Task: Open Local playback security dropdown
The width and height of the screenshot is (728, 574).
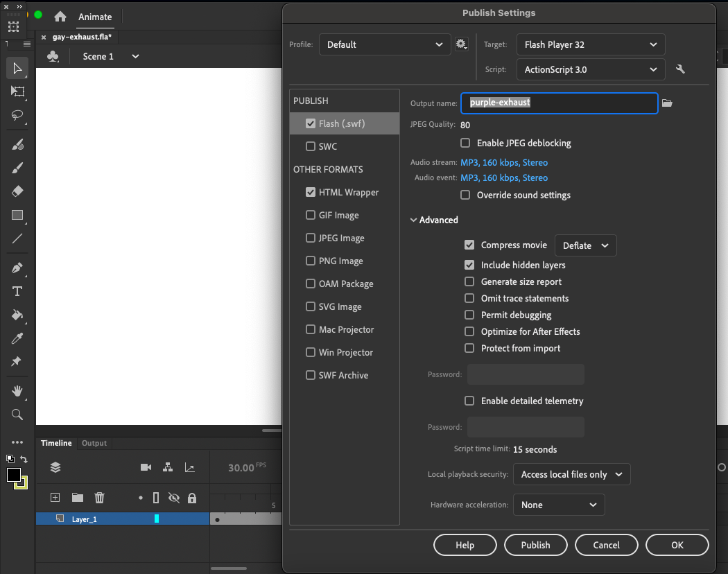Action: point(571,474)
